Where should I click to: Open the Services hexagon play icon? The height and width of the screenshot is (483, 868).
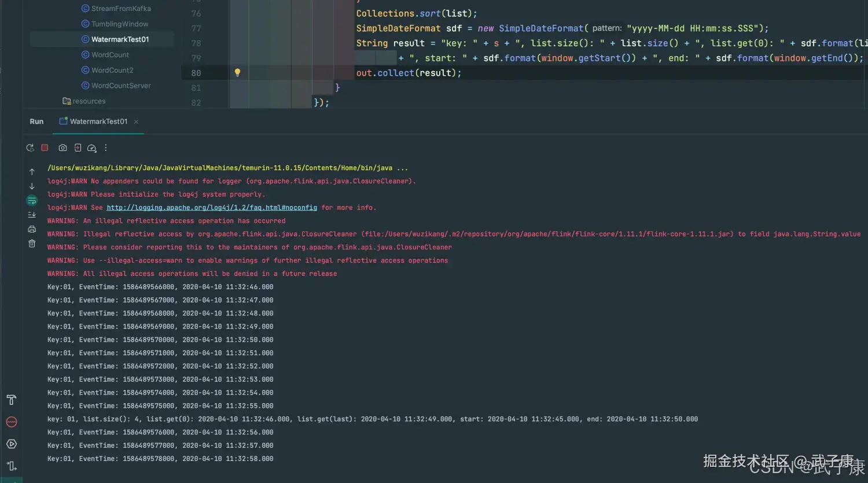[11, 444]
